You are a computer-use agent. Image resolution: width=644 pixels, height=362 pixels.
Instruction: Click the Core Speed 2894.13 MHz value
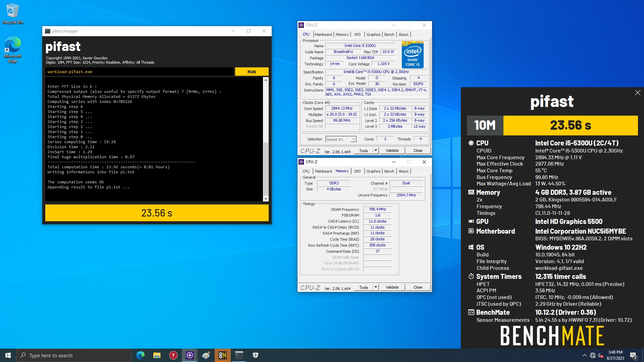coord(342,109)
